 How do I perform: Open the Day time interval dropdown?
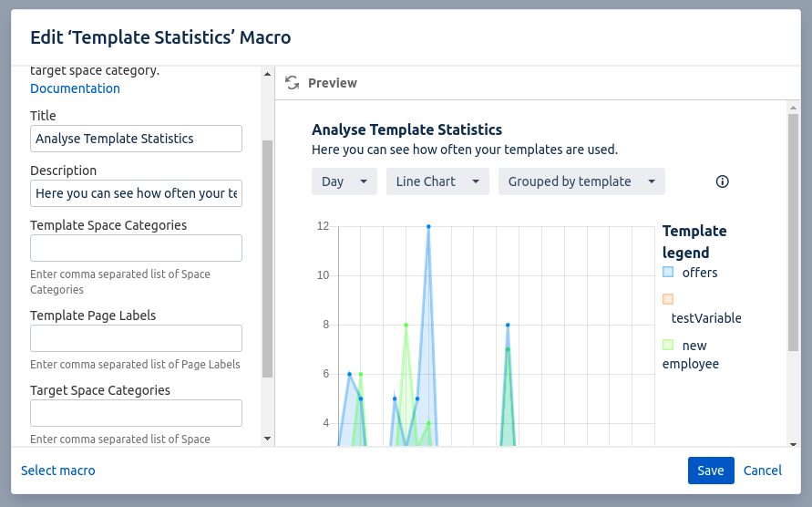click(344, 181)
